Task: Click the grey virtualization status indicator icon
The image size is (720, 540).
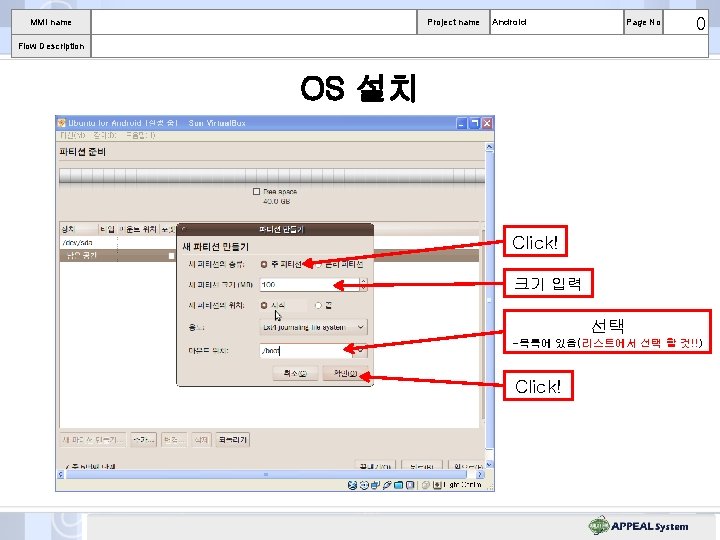Action: [x=426, y=485]
